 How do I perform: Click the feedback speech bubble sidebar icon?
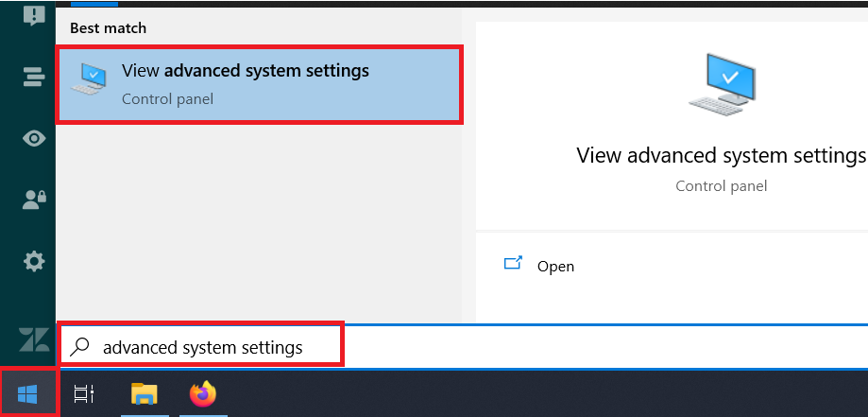(x=34, y=15)
